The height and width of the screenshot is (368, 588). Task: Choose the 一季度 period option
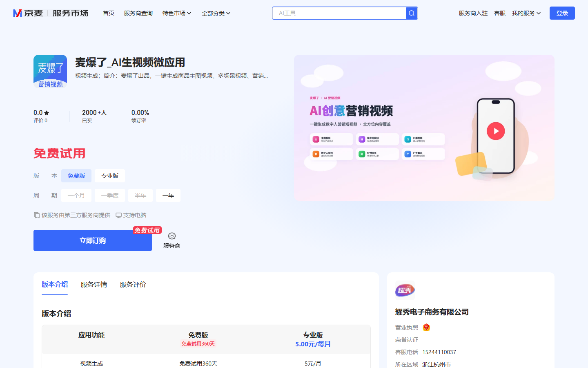pos(110,195)
